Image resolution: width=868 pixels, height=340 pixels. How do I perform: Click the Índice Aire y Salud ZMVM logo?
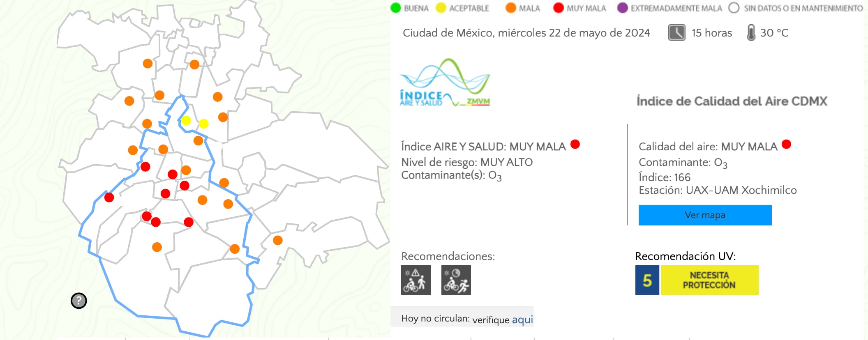[x=445, y=83]
